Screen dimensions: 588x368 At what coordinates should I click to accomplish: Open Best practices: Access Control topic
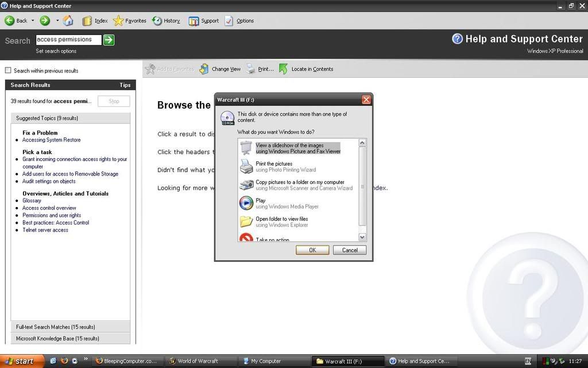coord(56,223)
